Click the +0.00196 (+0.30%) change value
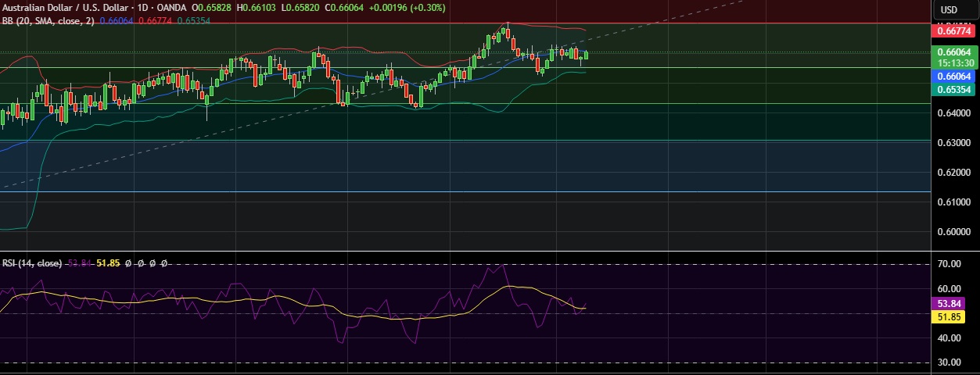The width and height of the screenshot is (980, 375). click(x=418, y=8)
